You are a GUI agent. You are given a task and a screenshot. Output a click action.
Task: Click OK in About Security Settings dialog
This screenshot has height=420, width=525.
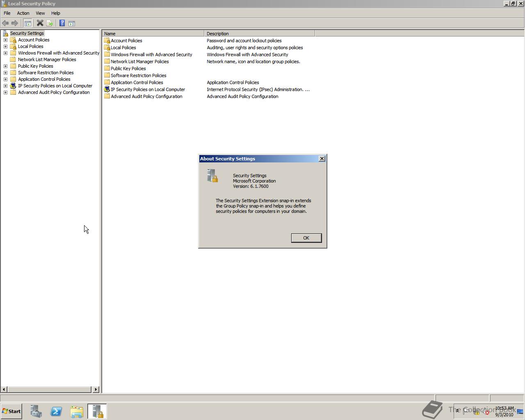tap(306, 238)
